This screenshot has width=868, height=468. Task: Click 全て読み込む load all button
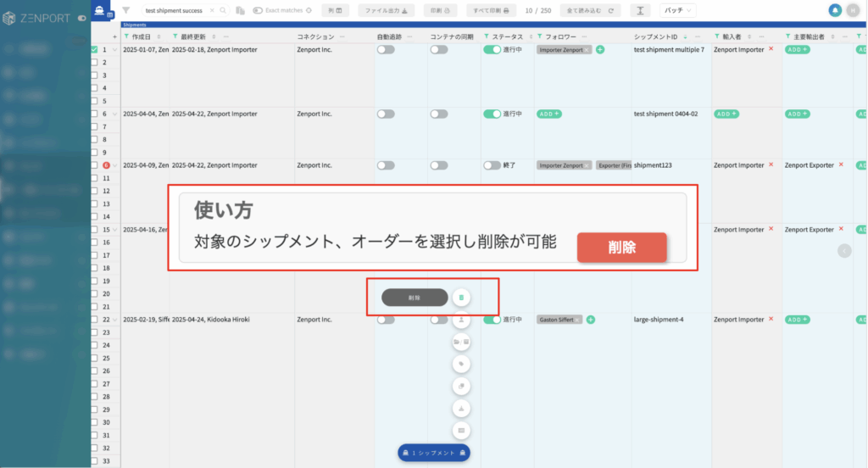[x=590, y=10]
